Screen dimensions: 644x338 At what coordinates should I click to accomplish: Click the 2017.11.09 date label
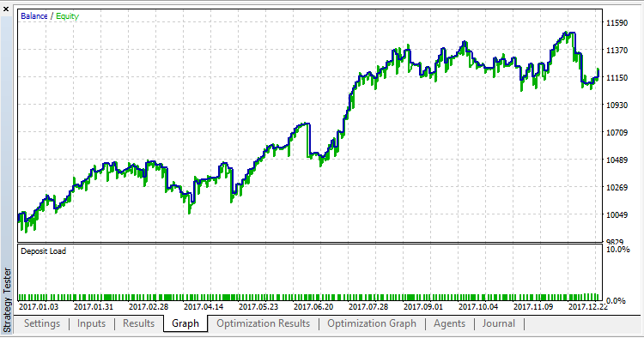(533, 307)
